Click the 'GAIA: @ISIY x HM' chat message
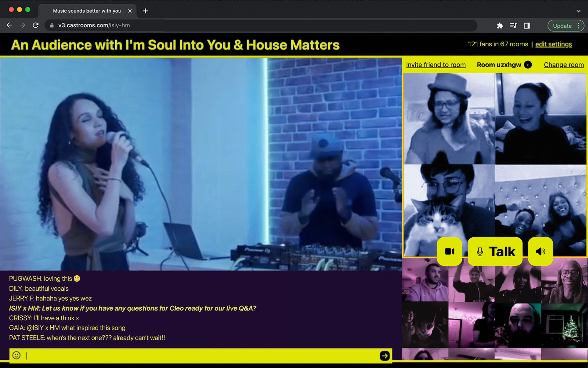 point(67,328)
